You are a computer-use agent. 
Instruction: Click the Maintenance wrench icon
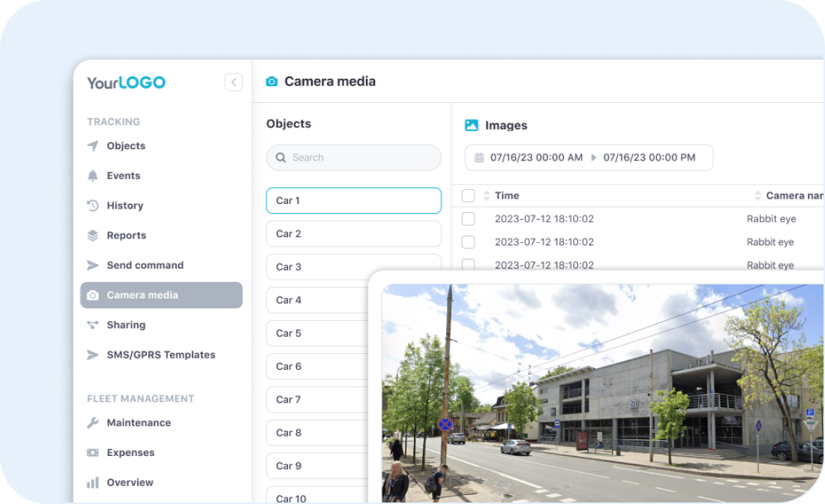point(93,423)
